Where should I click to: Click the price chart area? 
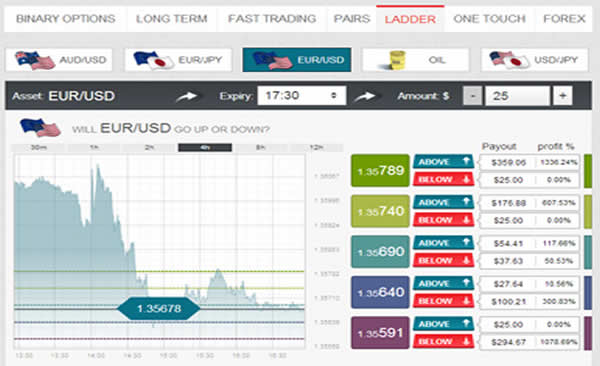click(160, 251)
